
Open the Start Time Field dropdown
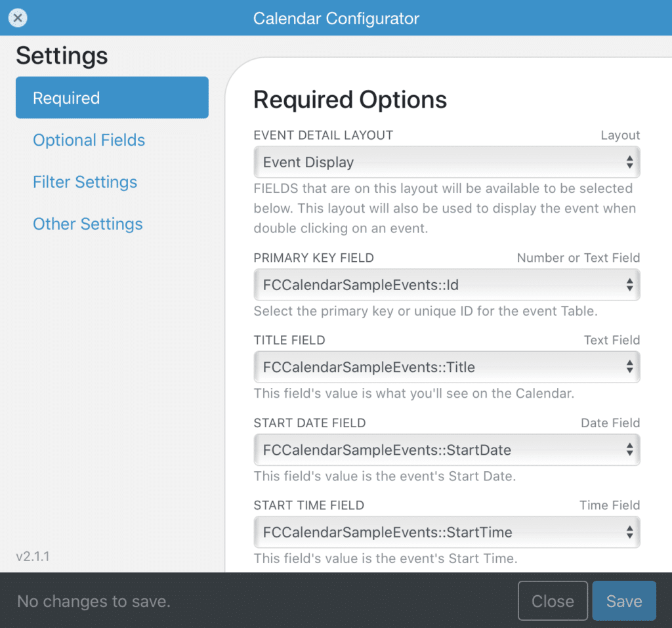point(447,532)
